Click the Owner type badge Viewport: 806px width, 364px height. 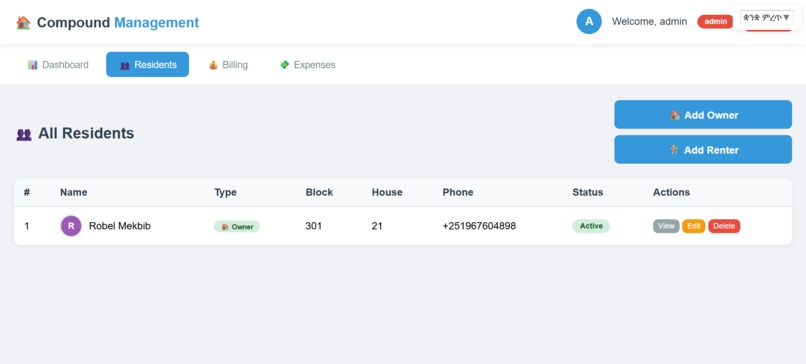pos(237,226)
